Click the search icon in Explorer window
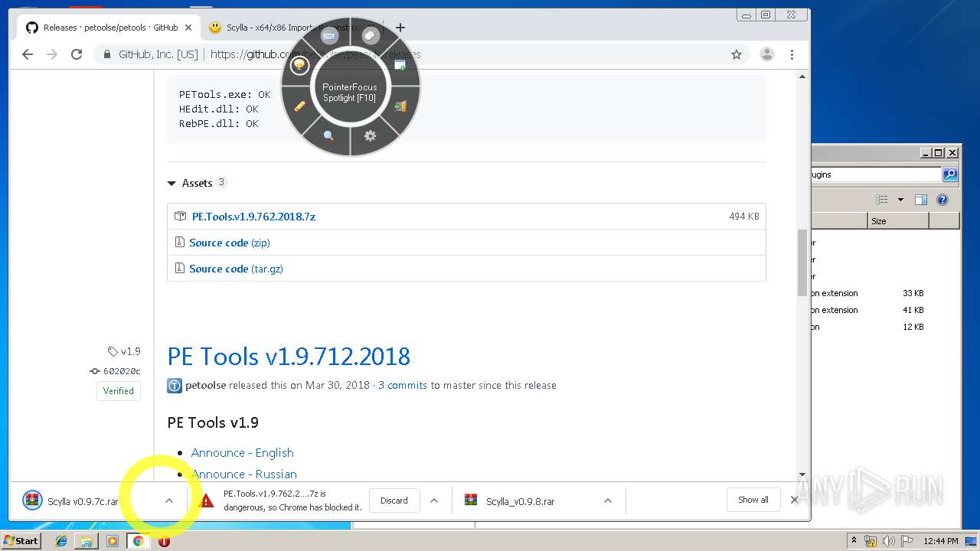Image resolution: width=980 pixels, height=551 pixels. coord(950,174)
